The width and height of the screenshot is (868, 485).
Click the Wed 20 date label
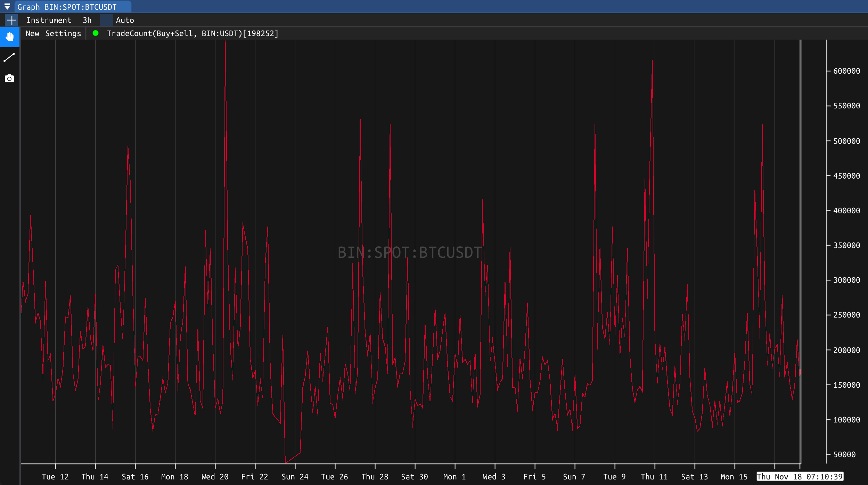215,477
